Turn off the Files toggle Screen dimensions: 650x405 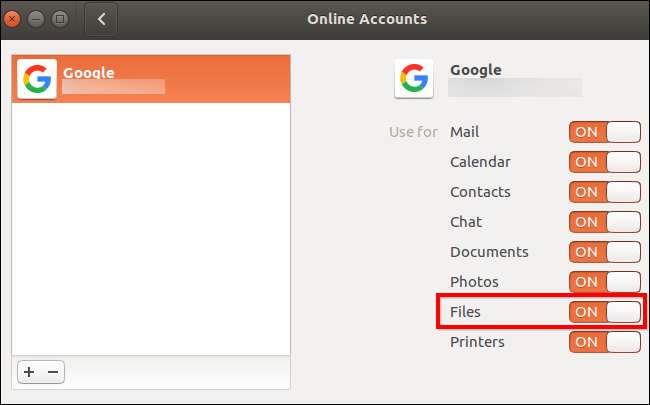[604, 312]
